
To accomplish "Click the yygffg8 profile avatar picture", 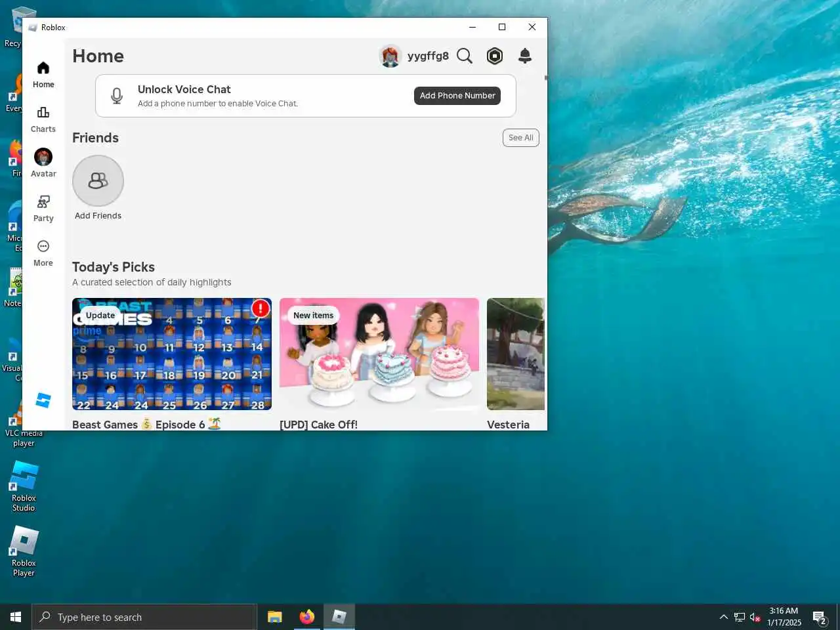I will point(390,56).
